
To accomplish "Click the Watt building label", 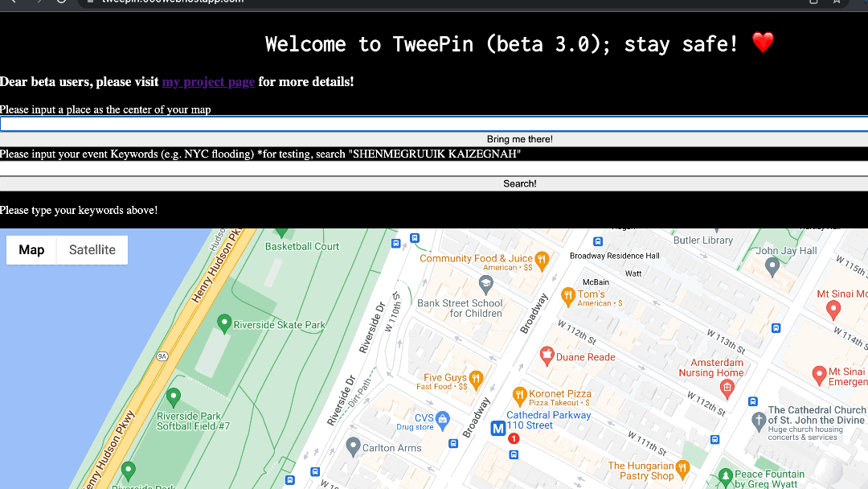I will (633, 273).
